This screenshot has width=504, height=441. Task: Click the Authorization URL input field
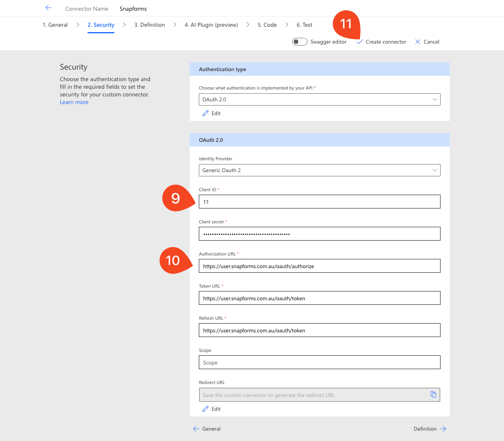click(320, 266)
